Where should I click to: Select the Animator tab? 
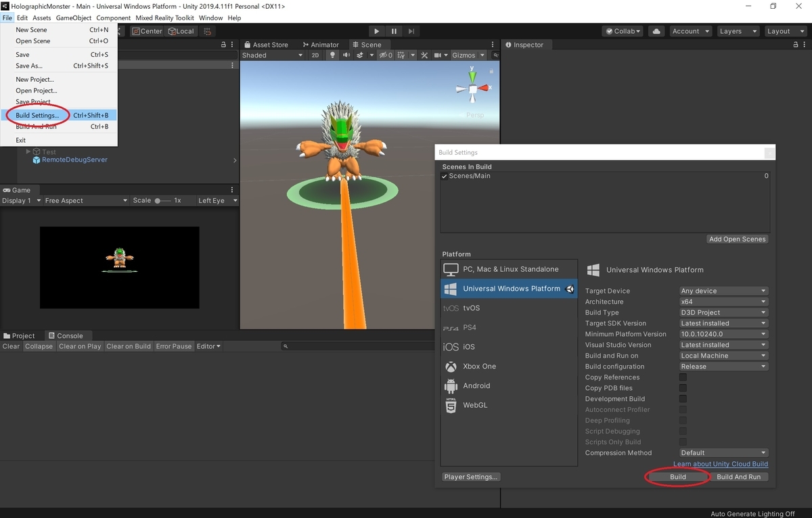coord(321,45)
